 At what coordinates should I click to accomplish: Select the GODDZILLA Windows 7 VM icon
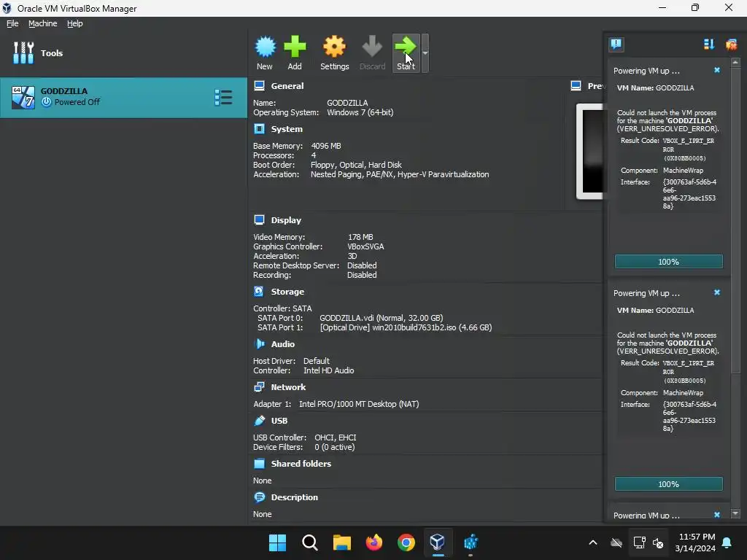23,97
